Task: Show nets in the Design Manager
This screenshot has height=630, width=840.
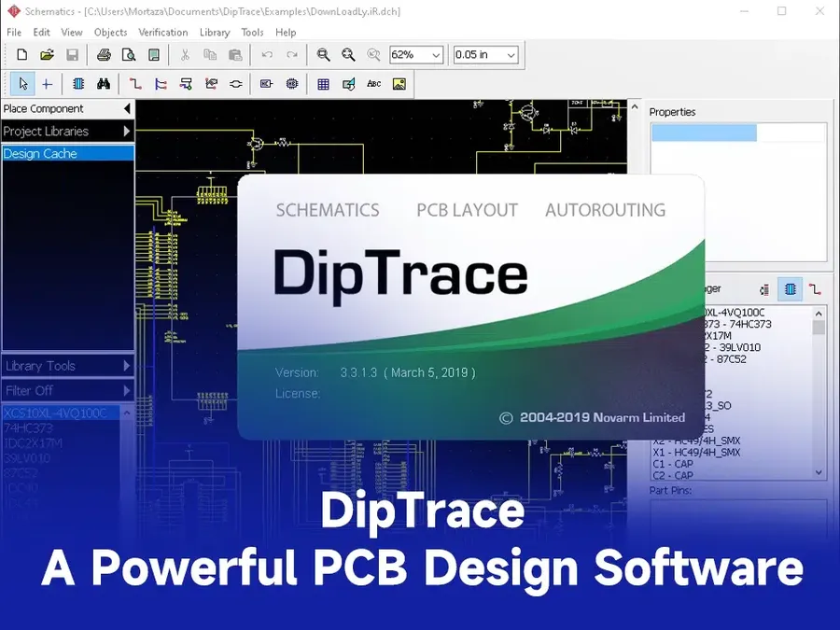Action: 815,289
